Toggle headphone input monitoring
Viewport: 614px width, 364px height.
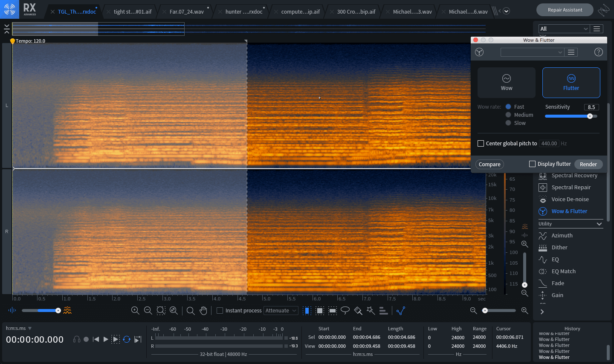(x=77, y=339)
